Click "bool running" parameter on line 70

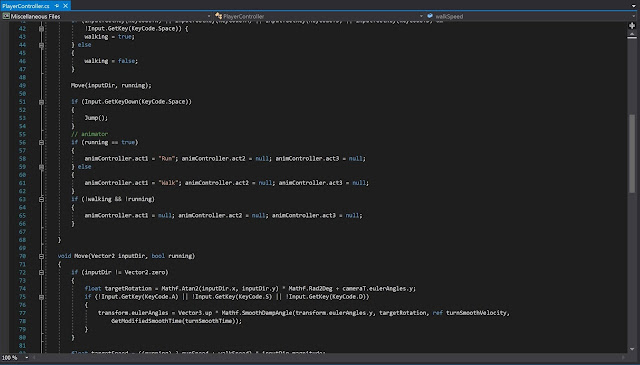[x=171, y=256]
